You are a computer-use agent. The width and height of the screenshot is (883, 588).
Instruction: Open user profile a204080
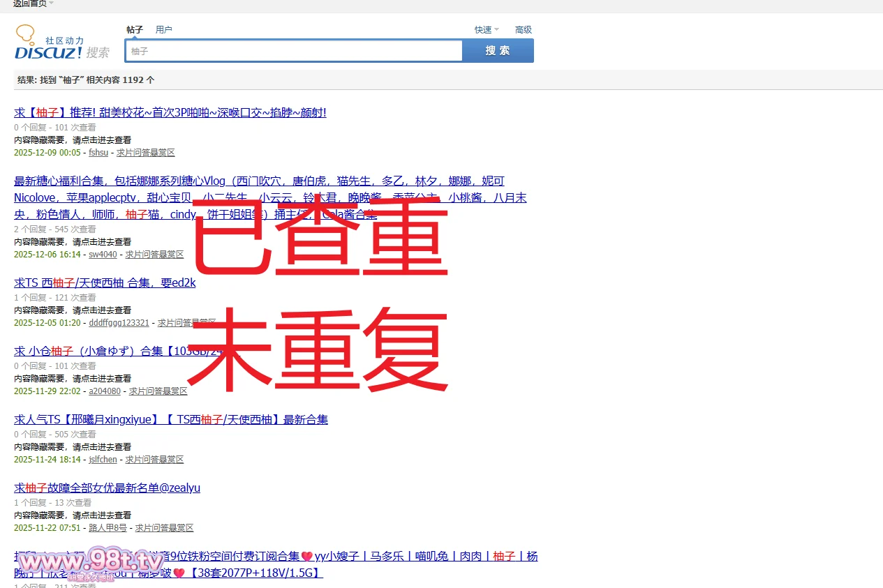(104, 391)
